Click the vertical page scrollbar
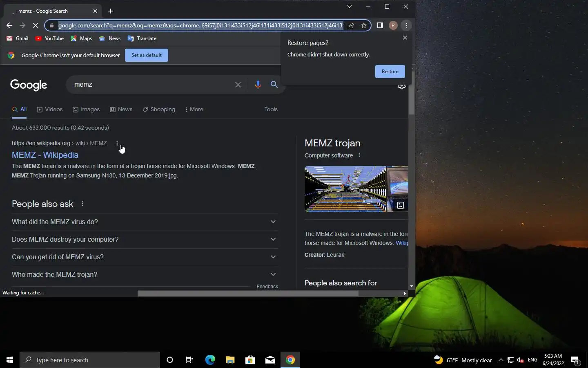Image resolution: width=588 pixels, height=368 pixels. pos(412,93)
